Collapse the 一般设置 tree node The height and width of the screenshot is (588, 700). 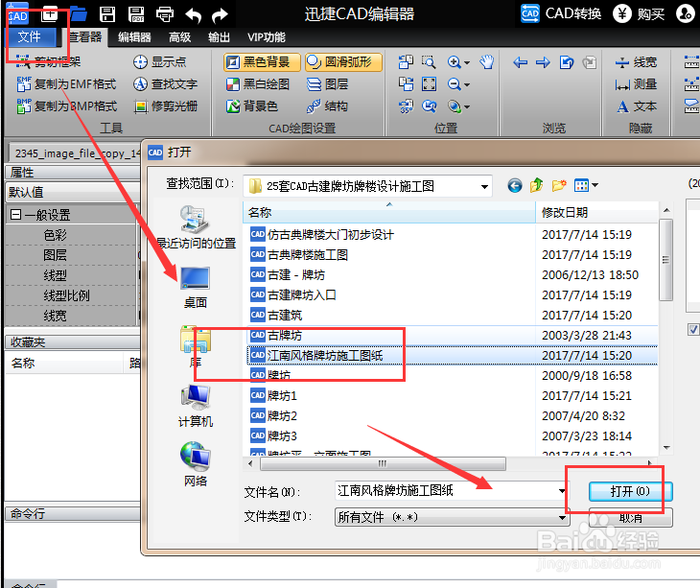[x=15, y=214]
